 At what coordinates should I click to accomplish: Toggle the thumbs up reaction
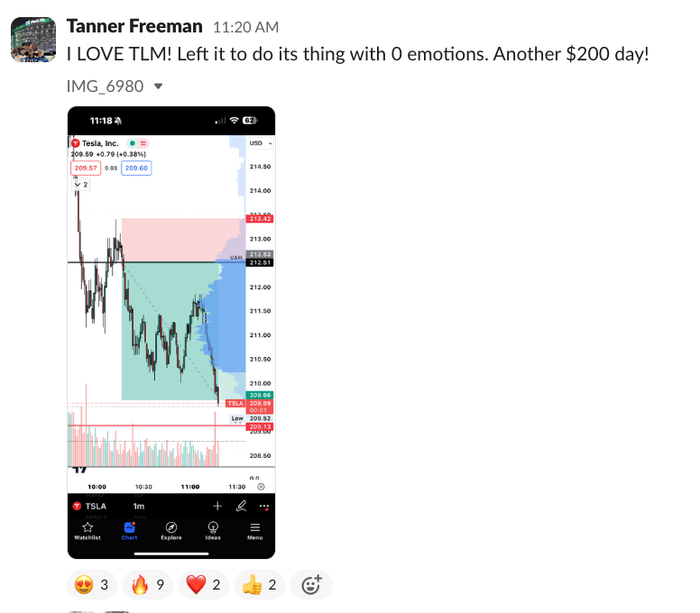pyautogui.click(x=260, y=585)
